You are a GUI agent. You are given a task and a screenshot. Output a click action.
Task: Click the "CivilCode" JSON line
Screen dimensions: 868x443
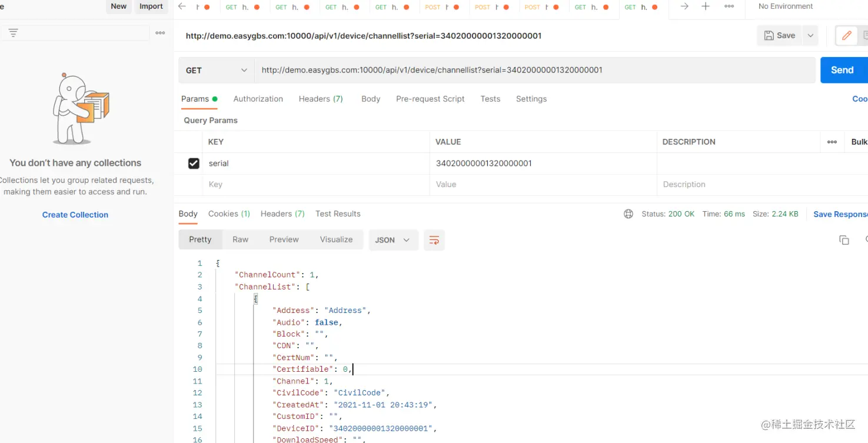(331, 393)
